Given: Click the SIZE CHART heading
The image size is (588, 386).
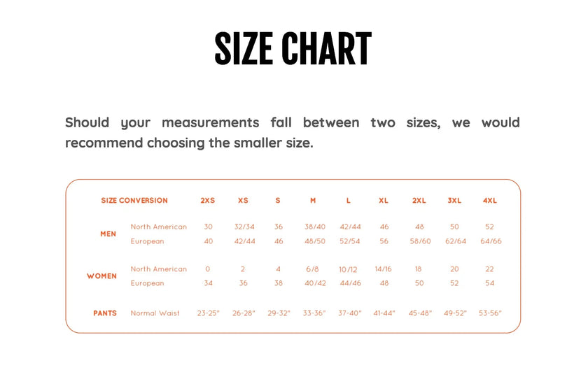Looking at the screenshot, I should point(293,48).
